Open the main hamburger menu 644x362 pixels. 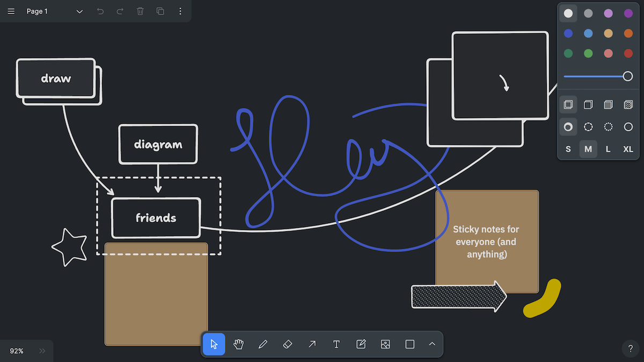[11, 11]
